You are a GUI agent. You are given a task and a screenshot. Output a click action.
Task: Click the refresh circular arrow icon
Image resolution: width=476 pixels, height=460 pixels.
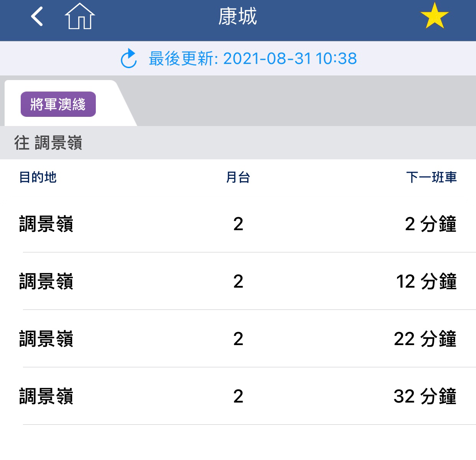[129, 59]
